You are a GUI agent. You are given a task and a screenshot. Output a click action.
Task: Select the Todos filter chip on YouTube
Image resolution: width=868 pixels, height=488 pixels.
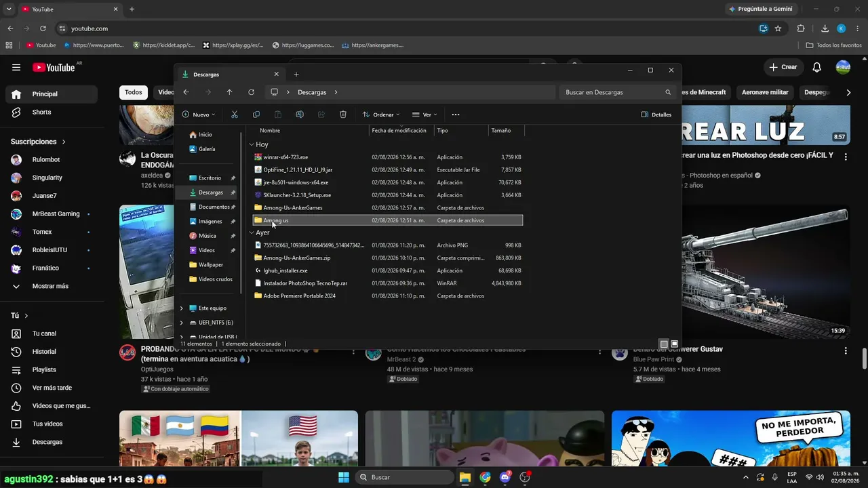click(134, 92)
